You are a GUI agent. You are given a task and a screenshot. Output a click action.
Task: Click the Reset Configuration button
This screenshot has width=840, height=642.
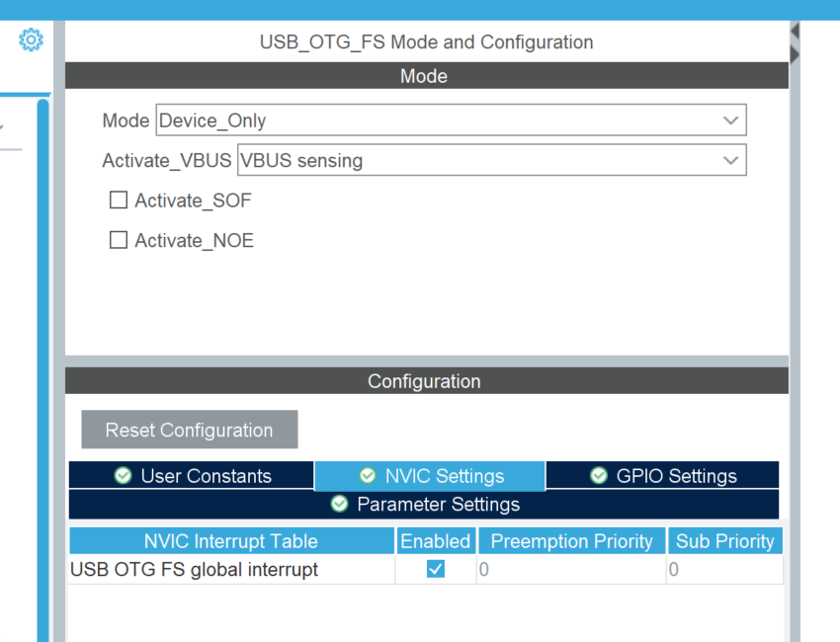point(190,430)
